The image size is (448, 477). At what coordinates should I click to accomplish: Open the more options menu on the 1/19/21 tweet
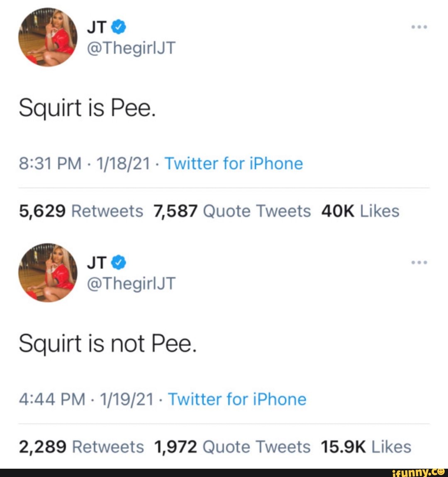coord(419,262)
